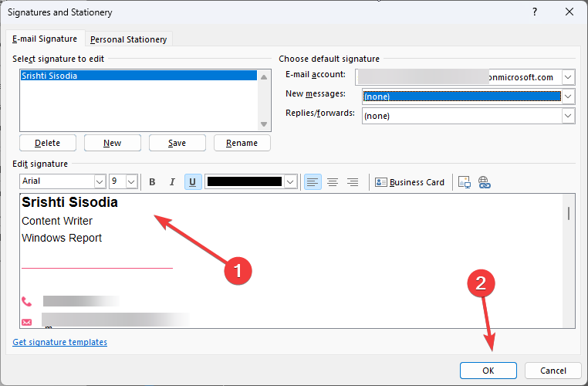Screen dimensions: 588x386
Task: Toggle Bold formatting in signature editor
Action: click(152, 182)
